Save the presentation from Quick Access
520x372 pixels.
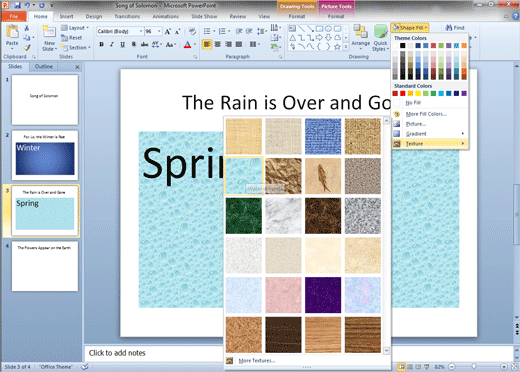pyautogui.click(x=17, y=5)
